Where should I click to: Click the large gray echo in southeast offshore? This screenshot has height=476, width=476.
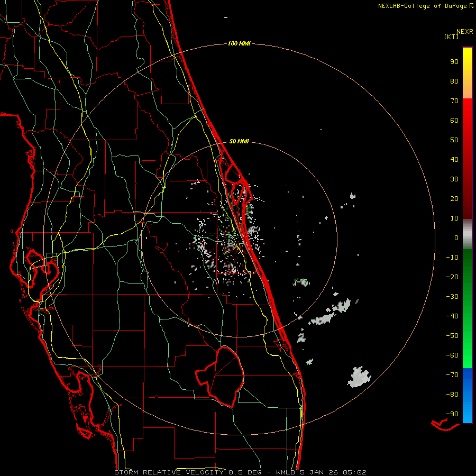tap(359, 377)
